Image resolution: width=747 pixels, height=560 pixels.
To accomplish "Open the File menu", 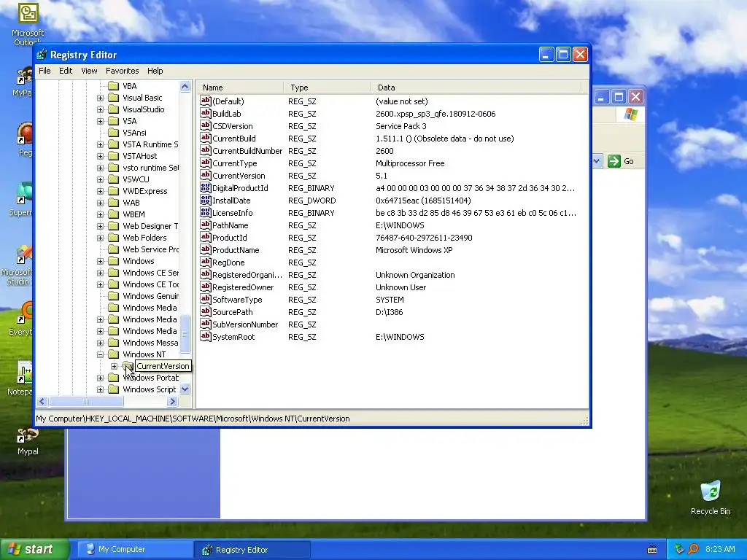I will tap(44, 71).
